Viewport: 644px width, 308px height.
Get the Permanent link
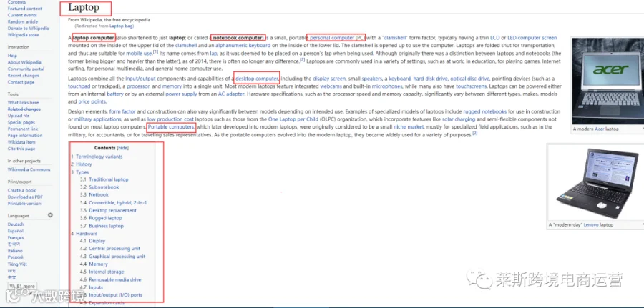[23, 129]
